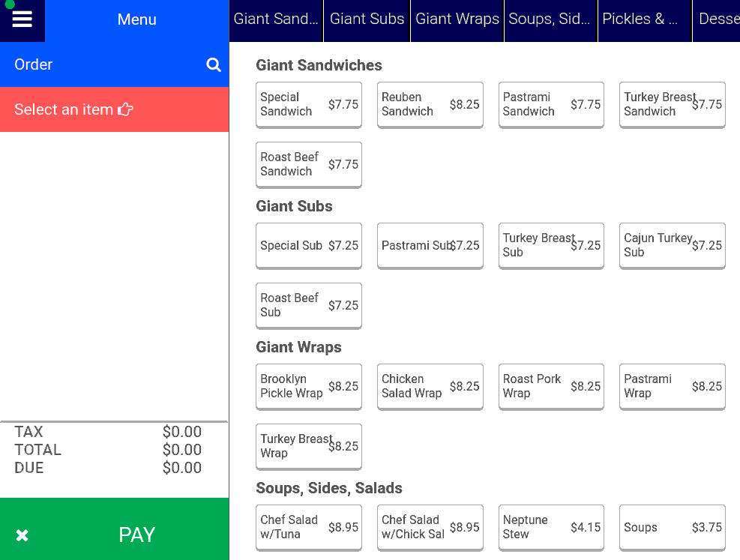740x560 pixels.
Task: Switch to the Giant Wraps tab
Action: click(457, 19)
